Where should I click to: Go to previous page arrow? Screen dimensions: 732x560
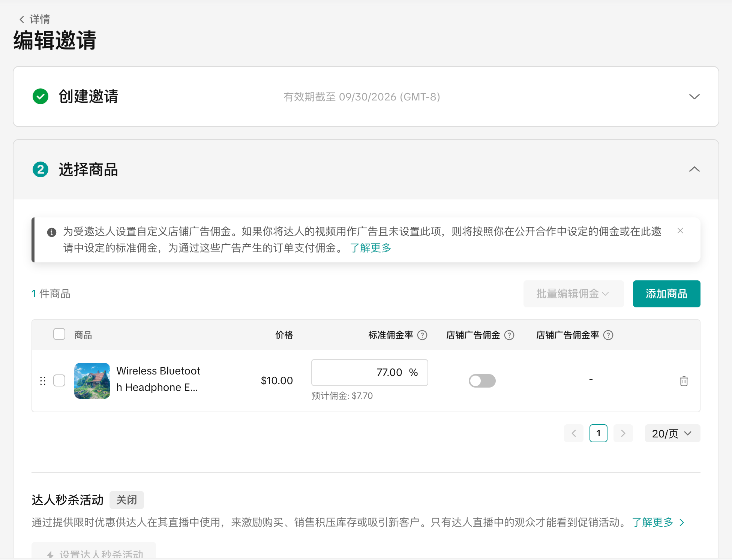(574, 433)
